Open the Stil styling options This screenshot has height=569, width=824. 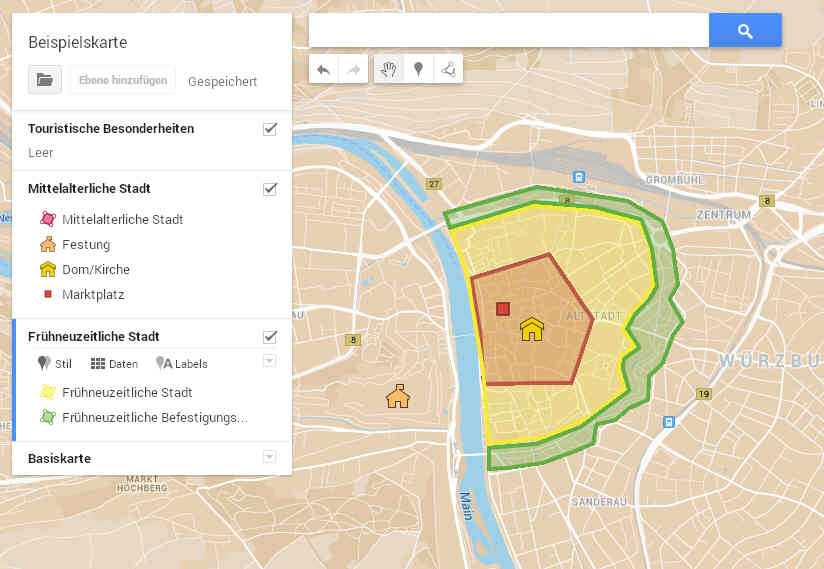pos(55,364)
